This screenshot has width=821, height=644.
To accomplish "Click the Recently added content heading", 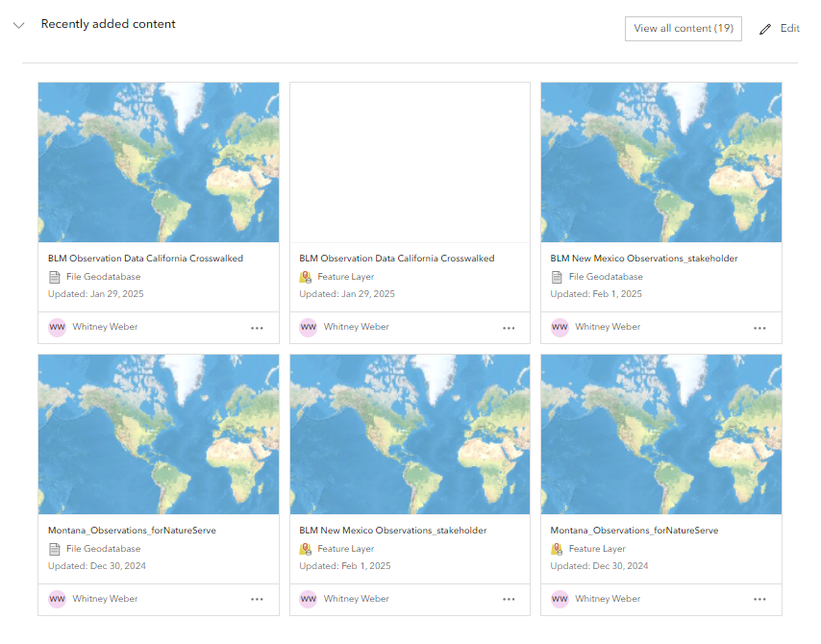I will 109,24.
